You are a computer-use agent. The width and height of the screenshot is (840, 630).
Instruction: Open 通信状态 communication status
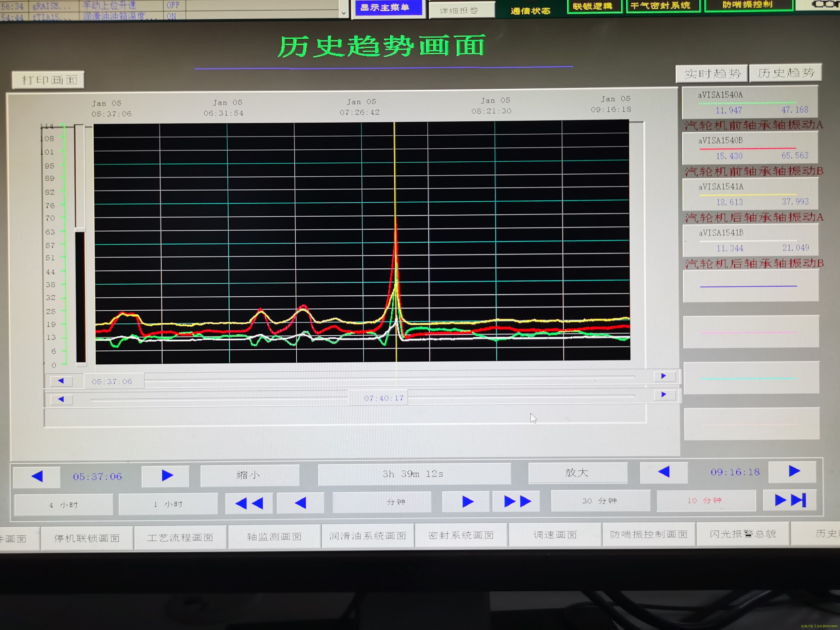[x=531, y=11]
